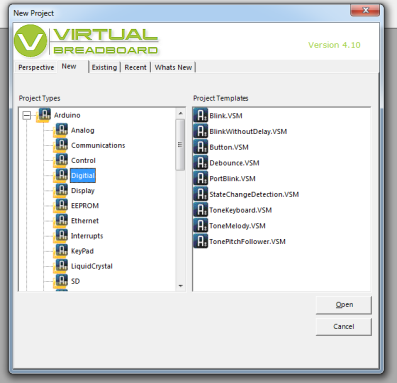Select the Control tree item label

tap(83, 160)
